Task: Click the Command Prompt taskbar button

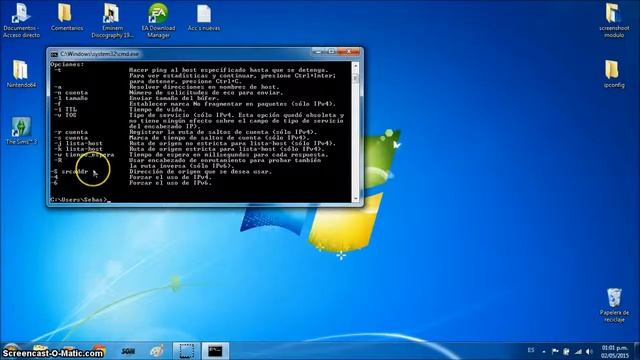Action: (215, 351)
